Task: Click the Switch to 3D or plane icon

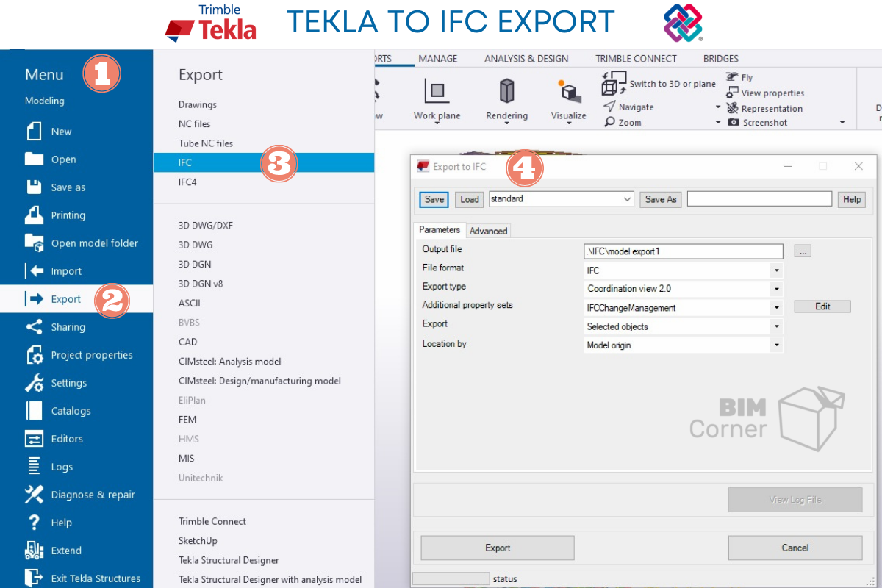Action: (614, 83)
